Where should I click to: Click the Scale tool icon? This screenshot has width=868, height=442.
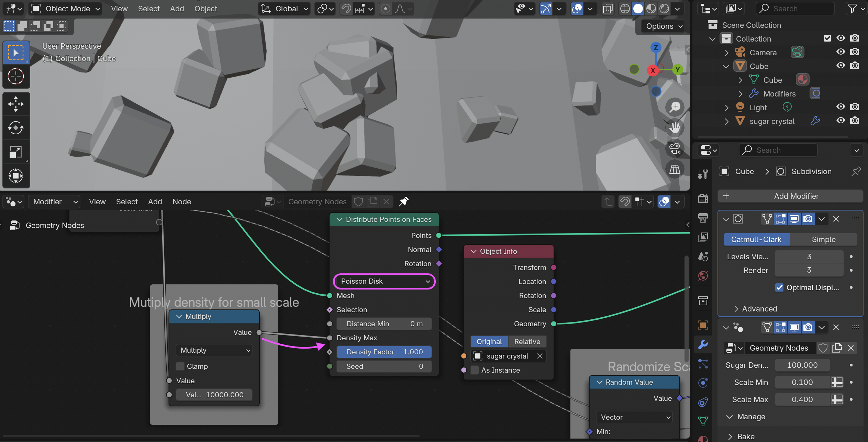(x=16, y=152)
